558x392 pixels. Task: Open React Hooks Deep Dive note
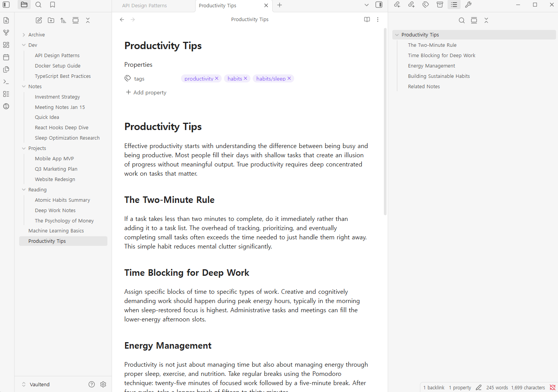tap(62, 128)
